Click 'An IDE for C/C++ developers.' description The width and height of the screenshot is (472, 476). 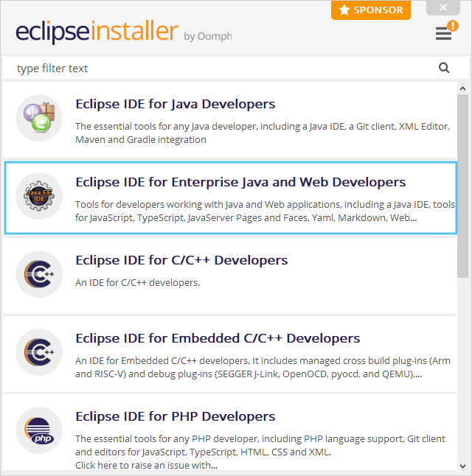(x=137, y=283)
